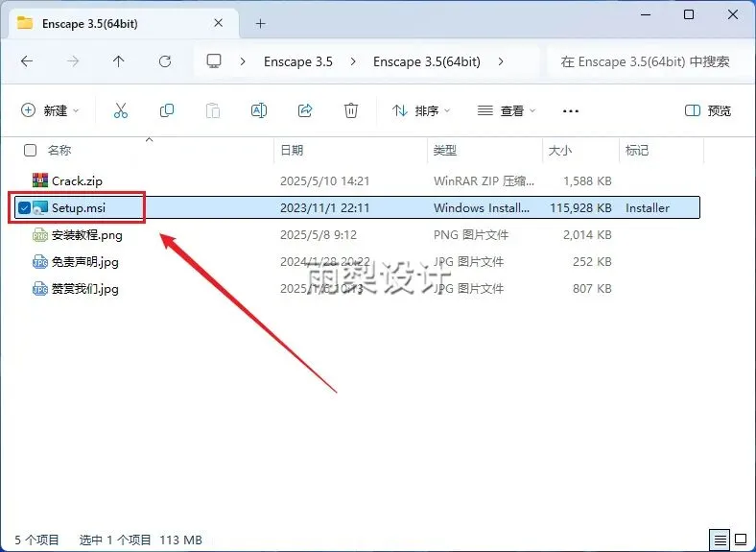Screen dimensions: 756x552
Task: Click the size 252 KB
Action: (x=592, y=262)
